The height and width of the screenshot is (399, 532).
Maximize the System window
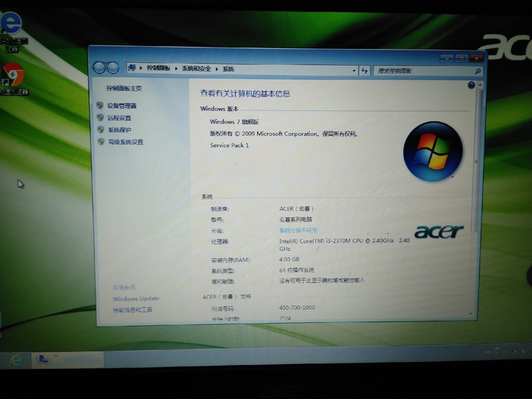click(462, 58)
